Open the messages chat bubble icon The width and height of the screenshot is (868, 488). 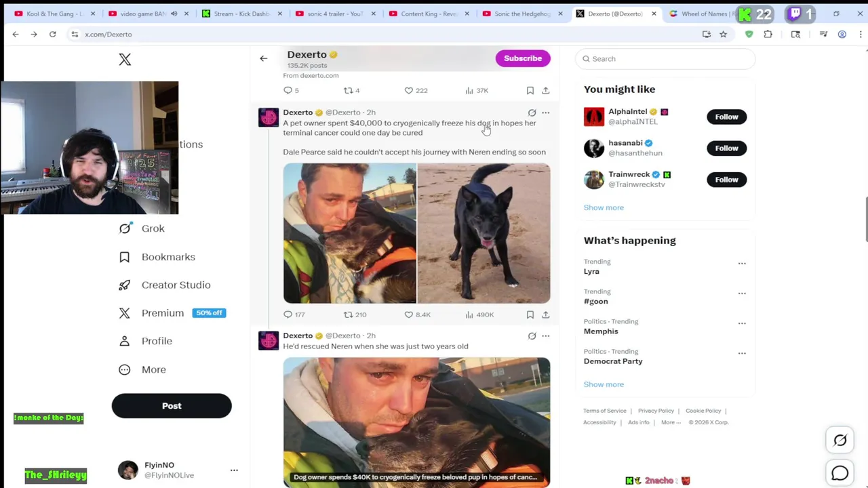click(840, 472)
